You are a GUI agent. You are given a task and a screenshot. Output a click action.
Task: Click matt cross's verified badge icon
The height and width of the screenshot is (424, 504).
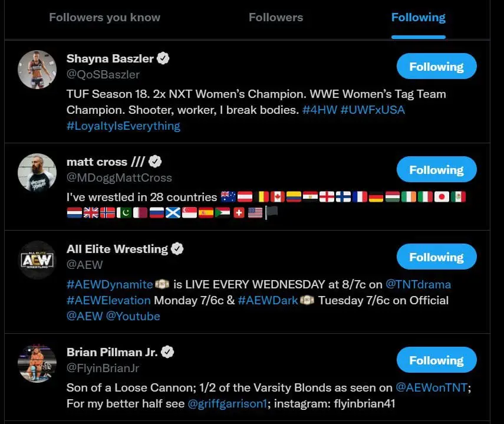(155, 162)
